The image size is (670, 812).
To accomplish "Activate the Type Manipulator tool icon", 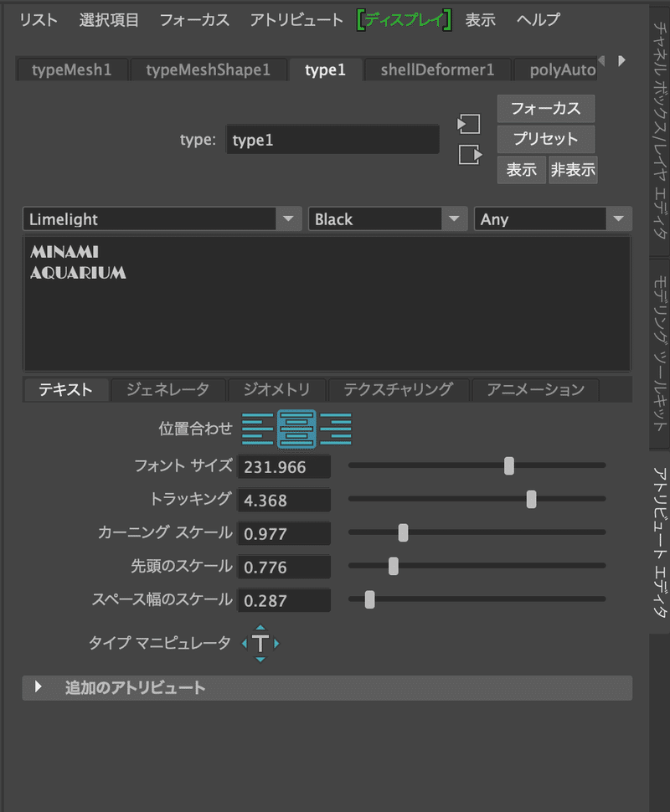I will tap(260, 643).
